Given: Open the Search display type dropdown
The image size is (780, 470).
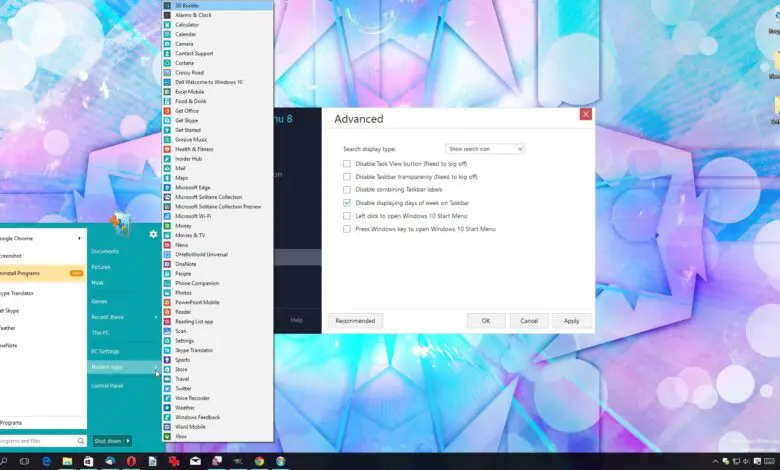Looking at the screenshot, I should 485,149.
